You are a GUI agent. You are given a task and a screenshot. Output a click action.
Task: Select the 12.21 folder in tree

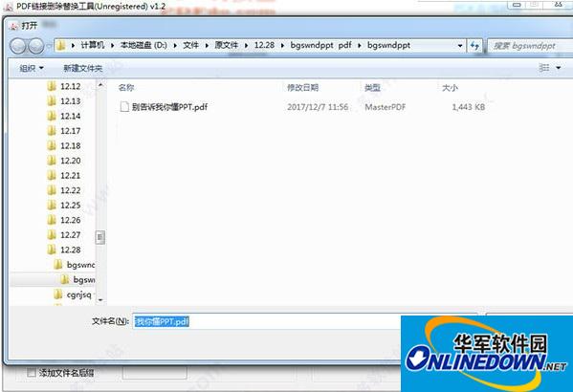tap(70, 176)
